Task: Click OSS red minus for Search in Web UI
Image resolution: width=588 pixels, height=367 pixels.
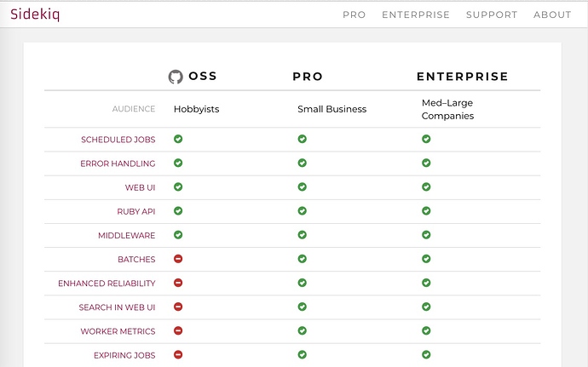Action: coord(178,307)
